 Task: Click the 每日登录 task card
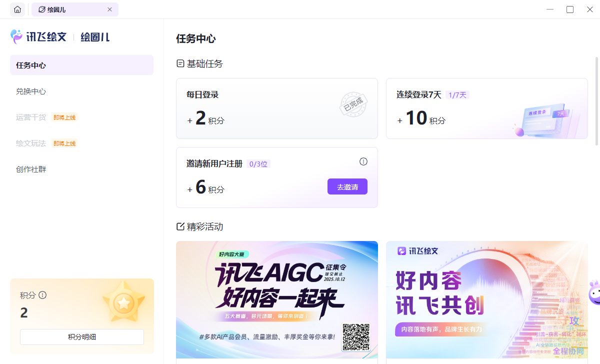click(277, 108)
